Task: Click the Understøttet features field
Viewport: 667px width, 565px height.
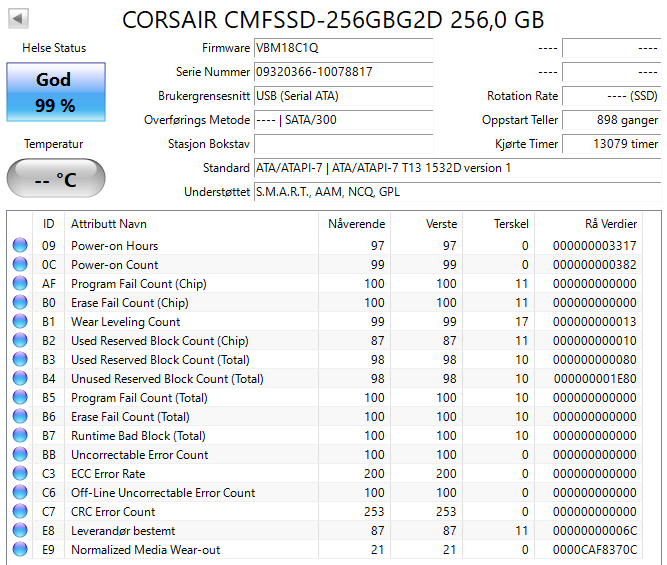Action: [x=458, y=192]
